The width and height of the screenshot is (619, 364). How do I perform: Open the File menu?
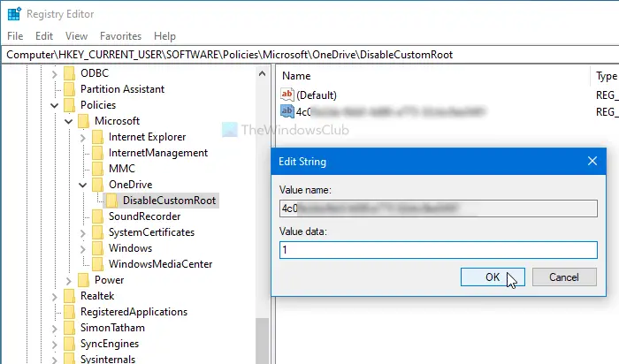15,36
